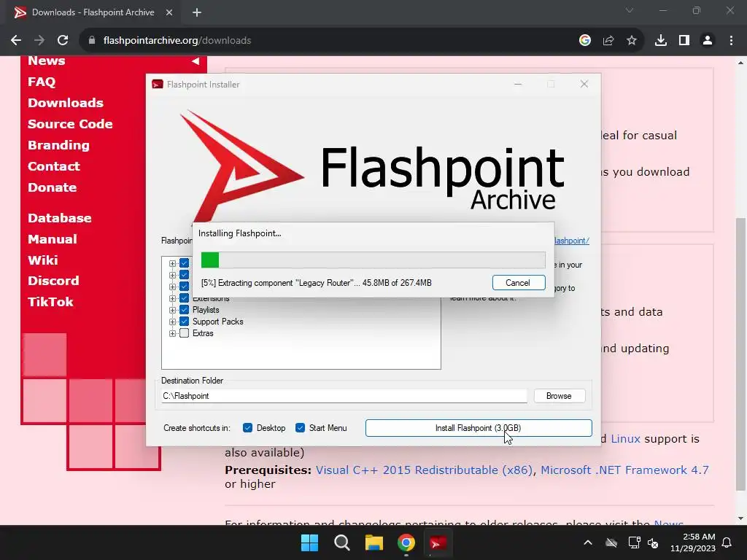Cancel the Flashpoint installation
This screenshot has width=747, height=560.
click(x=519, y=282)
